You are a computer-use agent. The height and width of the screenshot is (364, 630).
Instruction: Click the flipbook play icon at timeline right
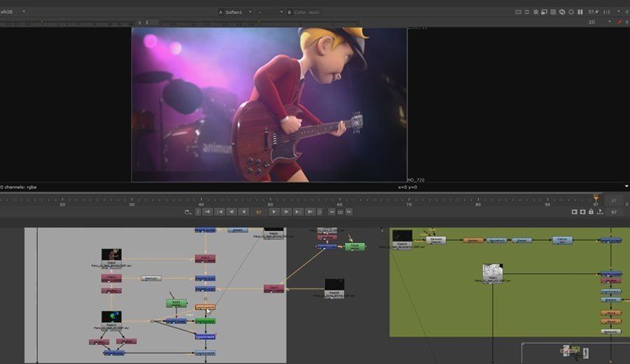pyautogui.click(x=575, y=211)
